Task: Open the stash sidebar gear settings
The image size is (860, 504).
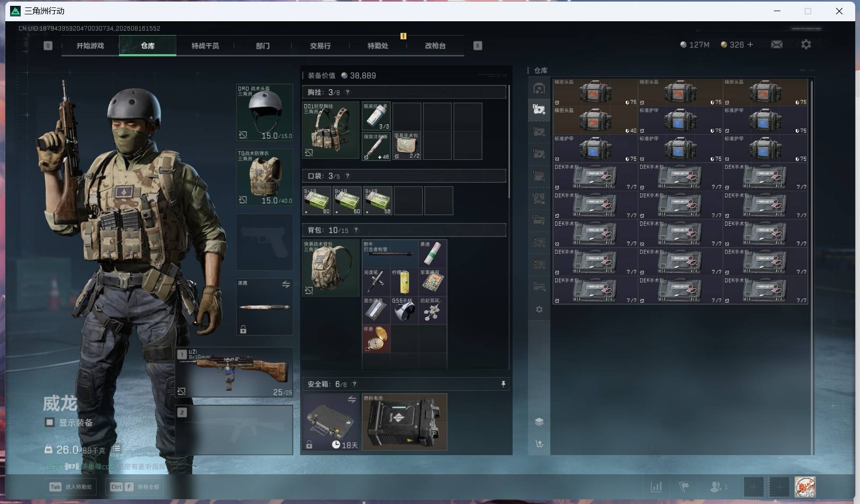Action: [x=539, y=309]
